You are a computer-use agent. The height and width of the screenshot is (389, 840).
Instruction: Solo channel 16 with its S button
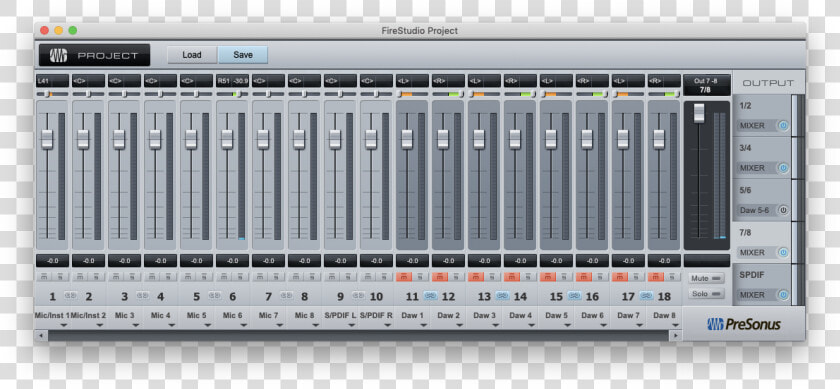tap(600, 276)
